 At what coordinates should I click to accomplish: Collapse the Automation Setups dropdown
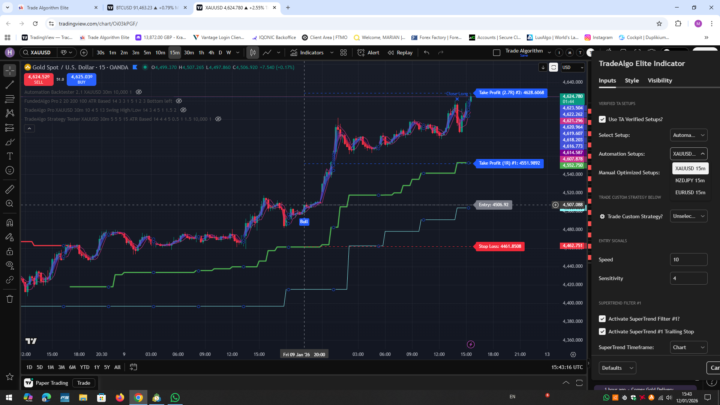coord(688,154)
